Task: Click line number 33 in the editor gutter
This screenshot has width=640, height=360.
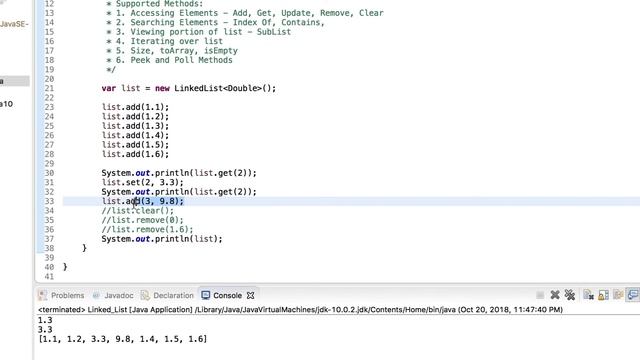Action: [49, 201]
